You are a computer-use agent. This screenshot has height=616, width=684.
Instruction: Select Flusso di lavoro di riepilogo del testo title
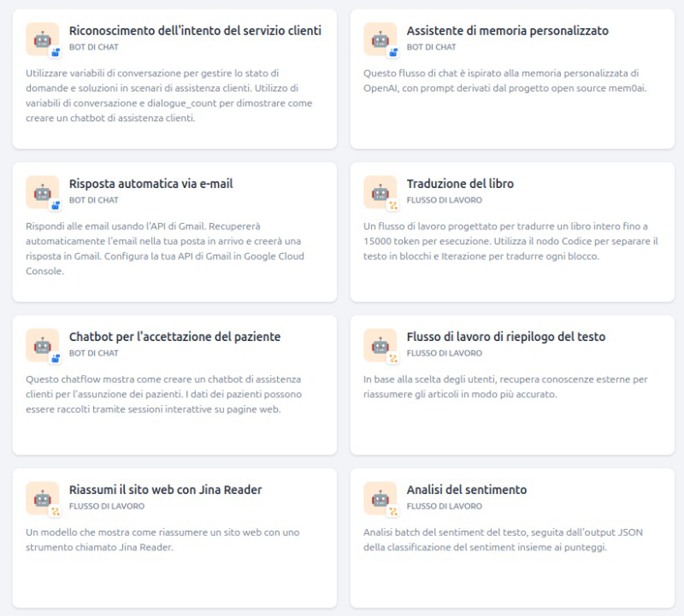pyautogui.click(x=506, y=337)
